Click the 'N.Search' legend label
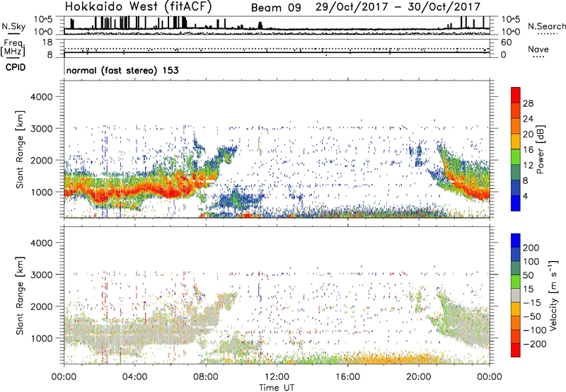This screenshot has width=566, height=392. tap(546, 26)
